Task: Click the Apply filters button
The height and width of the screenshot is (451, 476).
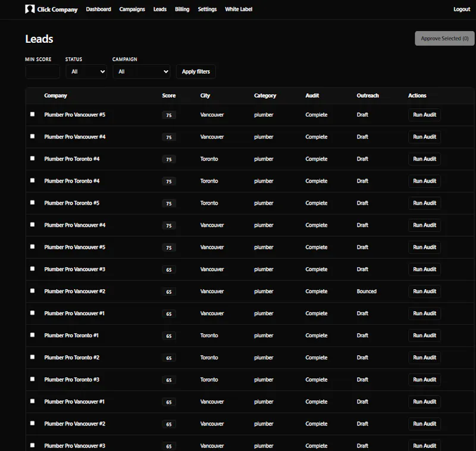Action: click(x=196, y=71)
